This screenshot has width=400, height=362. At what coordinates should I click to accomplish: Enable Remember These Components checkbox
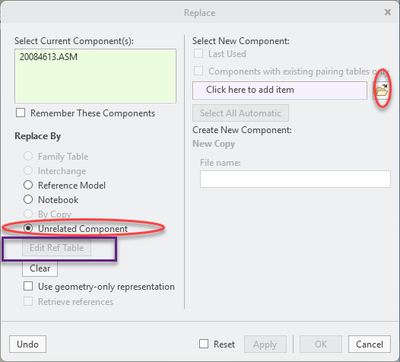(21, 113)
